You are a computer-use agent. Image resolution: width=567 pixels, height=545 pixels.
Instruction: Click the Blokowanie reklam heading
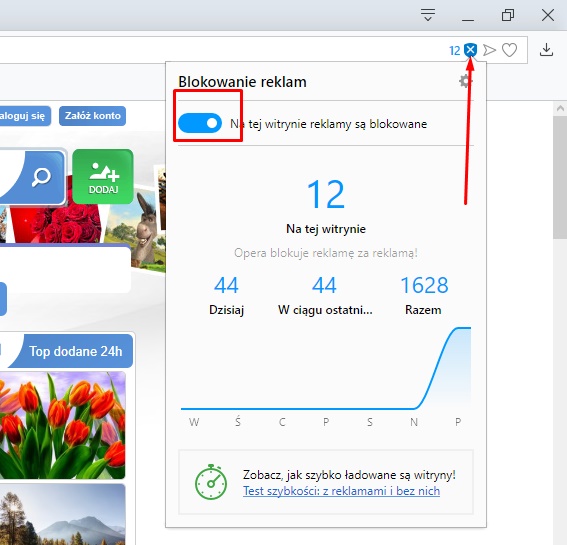242,82
